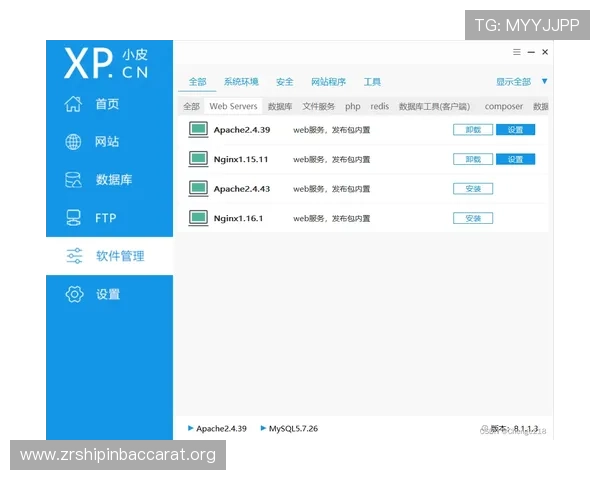Click the software management sliders icon
Image resolution: width=600 pixels, height=480 pixels.
74,256
